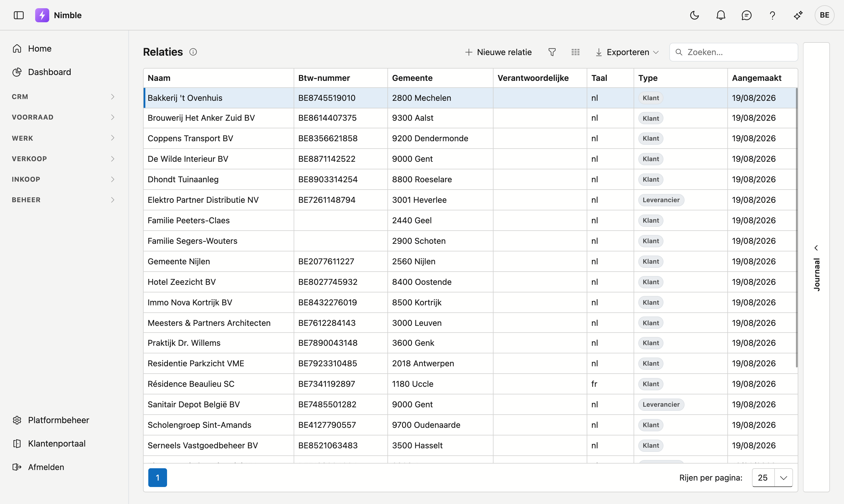
Task: Click Leverancier badge for Elektro Partner
Action: pyautogui.click(x=661, y=200)
